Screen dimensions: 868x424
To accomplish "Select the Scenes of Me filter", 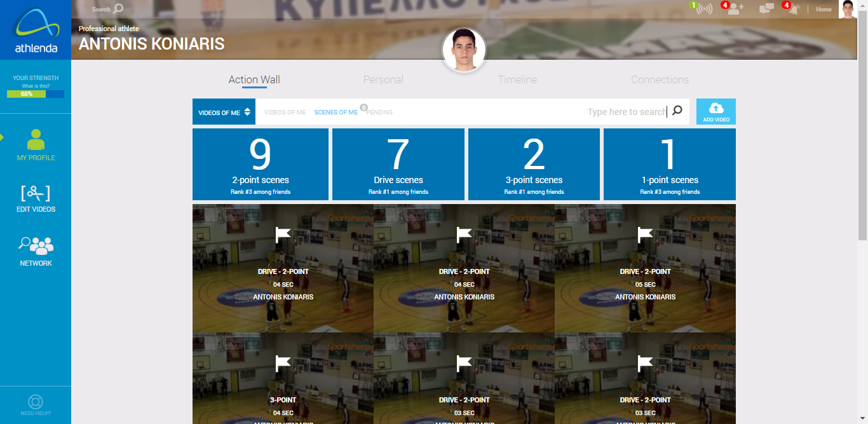I will point(336,113).
